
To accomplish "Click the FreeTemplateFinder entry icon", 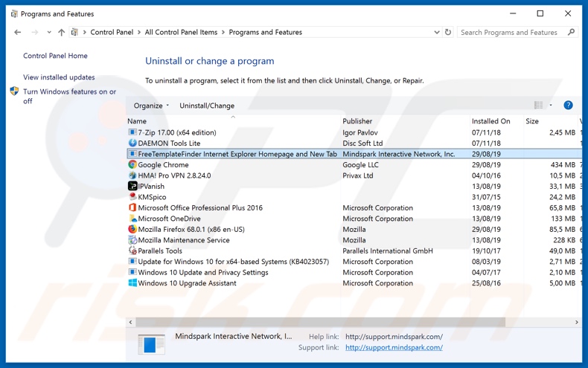I will (132, 154).
